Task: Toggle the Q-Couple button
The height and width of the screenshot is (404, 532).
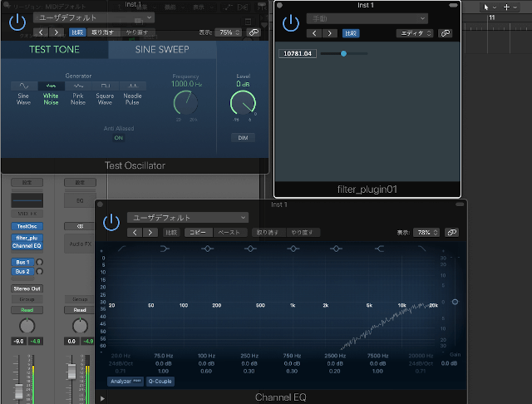Action: 160,382
